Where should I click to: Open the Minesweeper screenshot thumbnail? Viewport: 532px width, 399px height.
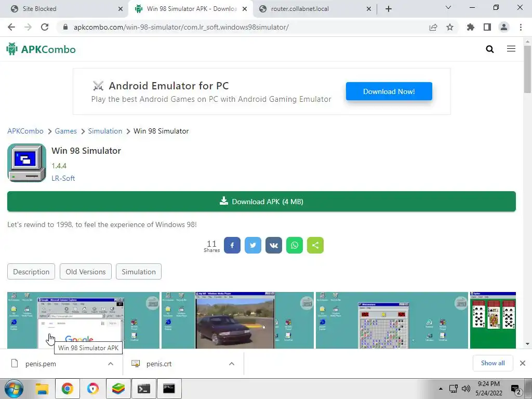pyautogui.click(x=392, y=320)
